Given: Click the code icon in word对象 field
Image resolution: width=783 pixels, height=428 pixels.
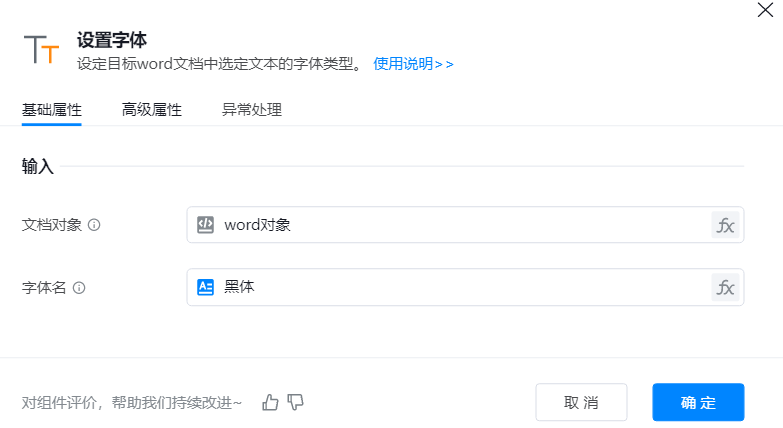Looking at the screenshot, I should [x=205, y=225].
